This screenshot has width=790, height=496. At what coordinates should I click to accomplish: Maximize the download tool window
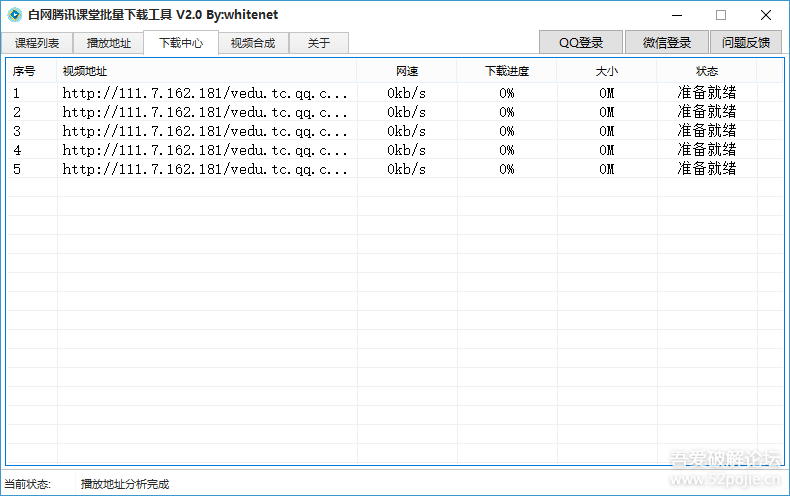click(721, 15)
